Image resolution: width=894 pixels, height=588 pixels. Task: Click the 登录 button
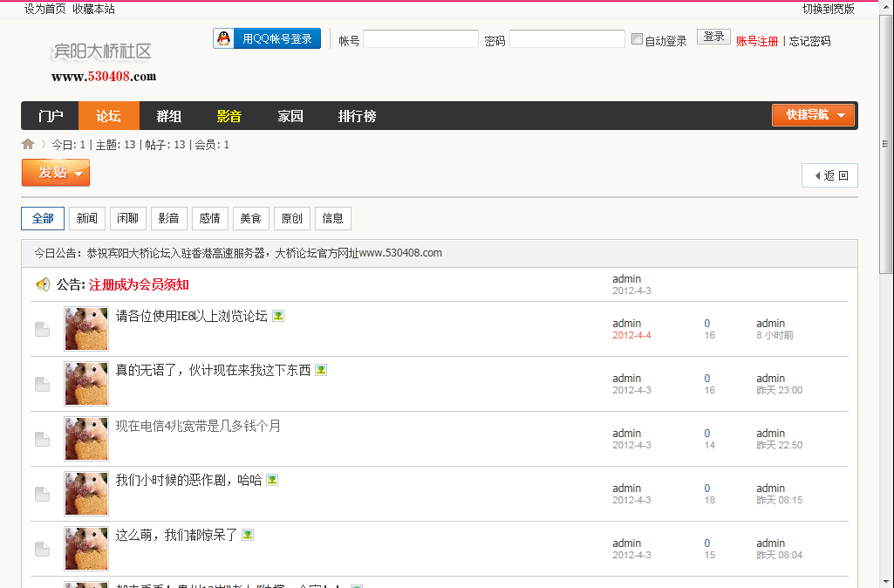click(x=713, y=37)
